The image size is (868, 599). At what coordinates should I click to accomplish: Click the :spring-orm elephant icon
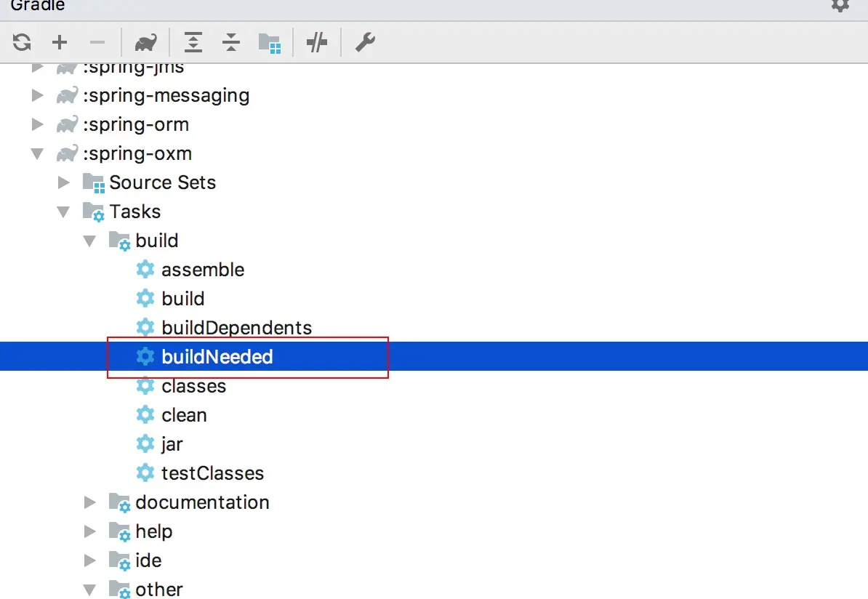click(x=67, y=124)
